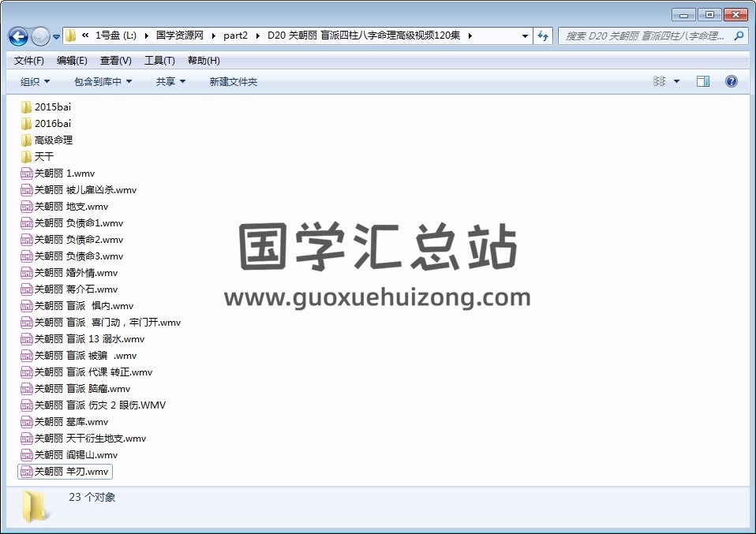Screen dimensions: 756x534
Task: Click part2 in the address path
Action: [235, 35]
